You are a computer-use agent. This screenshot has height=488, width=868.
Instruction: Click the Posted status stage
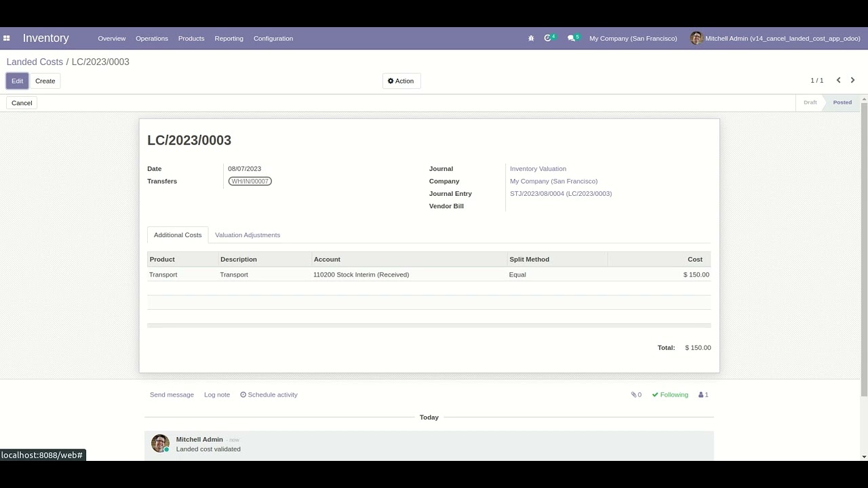(842, 102)
